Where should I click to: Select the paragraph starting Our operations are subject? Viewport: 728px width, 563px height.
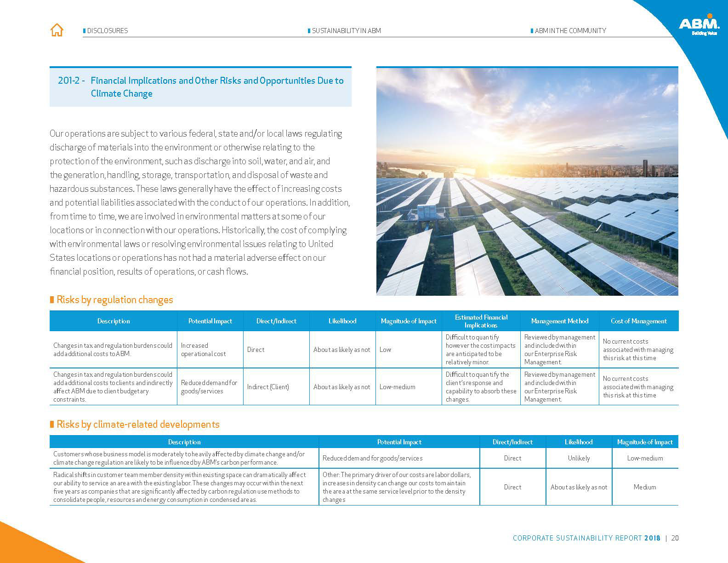(200, 202)
